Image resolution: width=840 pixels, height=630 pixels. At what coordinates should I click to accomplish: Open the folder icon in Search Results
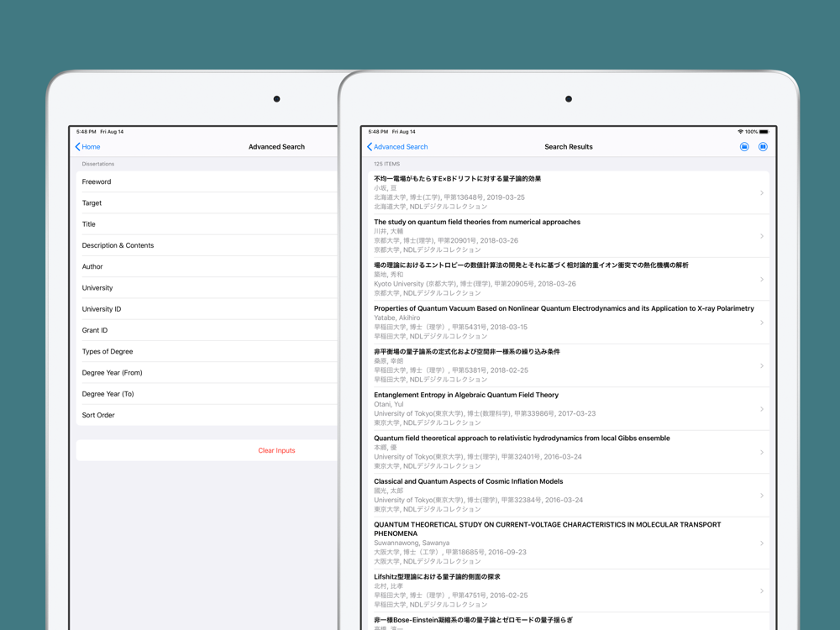[x=744, y=147]
